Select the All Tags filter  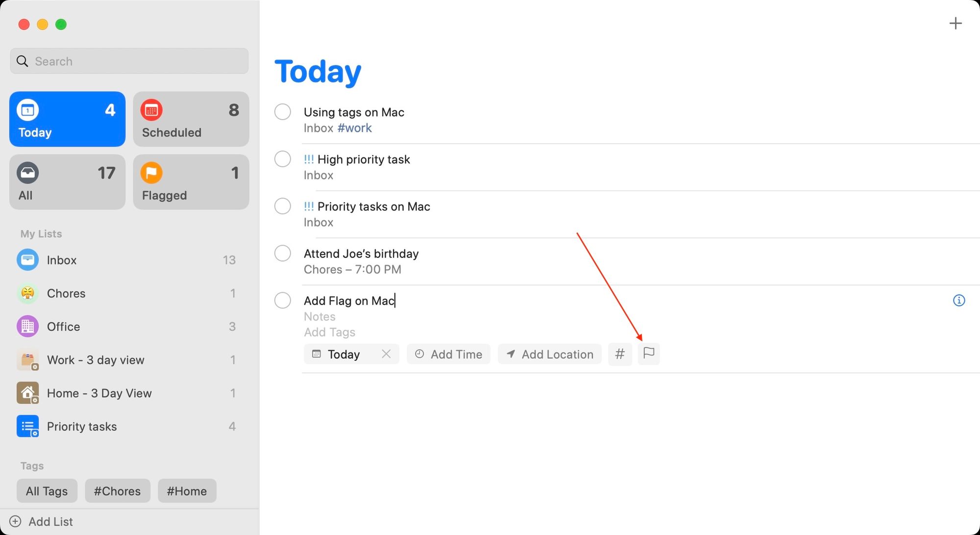(47, 490)
